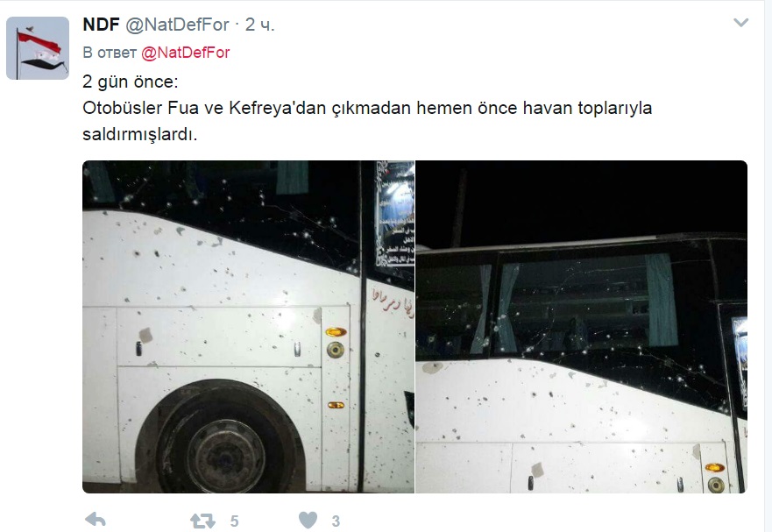Click the bus wheel in the left photo
Viewport: 772px width, 532px height.
click(x=224, y=445)
